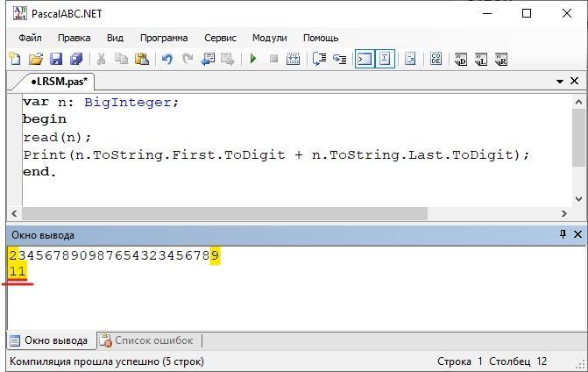This screenshot has width=588, height=372.
Task: Minimize the PascalABC.NET window
Action: [487, 13]
